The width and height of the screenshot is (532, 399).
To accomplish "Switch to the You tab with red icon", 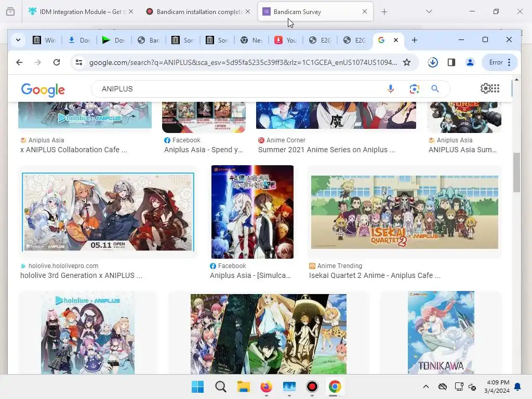I will pyautogui.click(x=286, y=41).
